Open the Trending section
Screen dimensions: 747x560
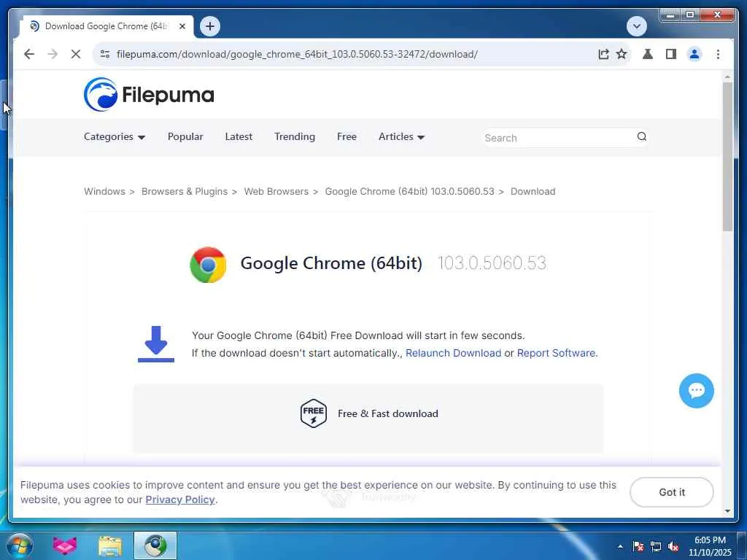point(295,136)
